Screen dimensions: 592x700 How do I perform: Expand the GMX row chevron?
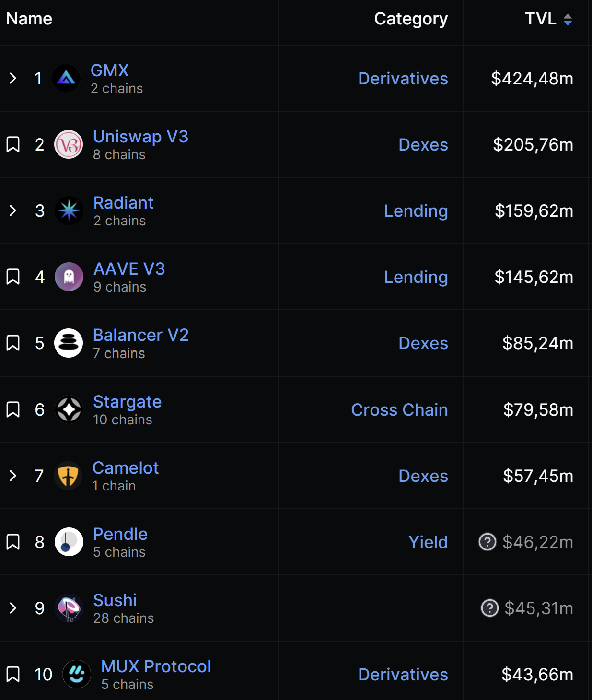(x=13, y=78)
